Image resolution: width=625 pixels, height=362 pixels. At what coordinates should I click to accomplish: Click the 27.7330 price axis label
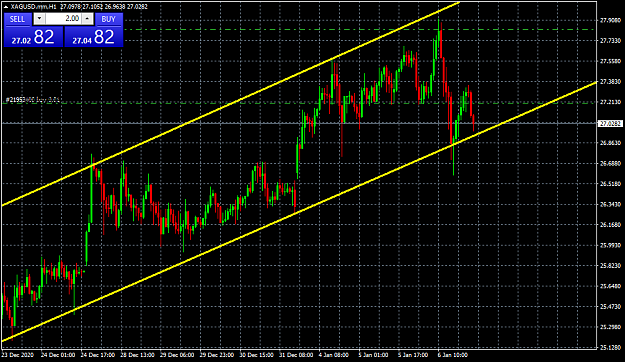point(610,41)
